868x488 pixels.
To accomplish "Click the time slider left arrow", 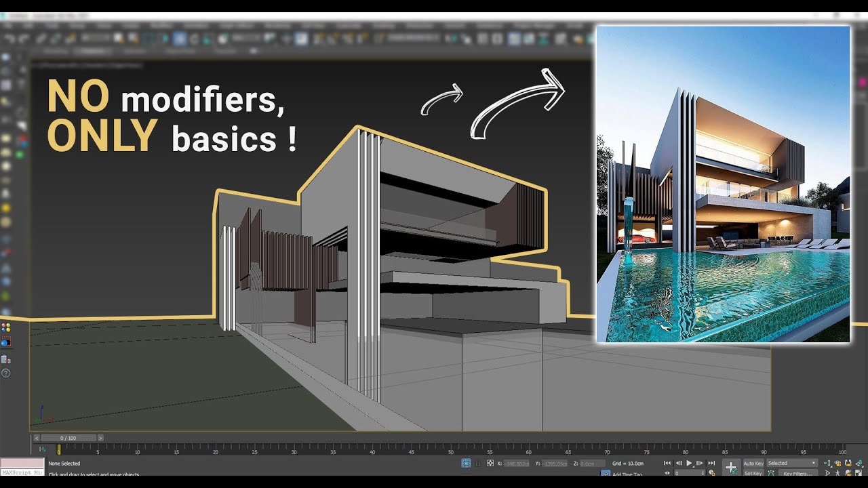I will coord(37,438).
